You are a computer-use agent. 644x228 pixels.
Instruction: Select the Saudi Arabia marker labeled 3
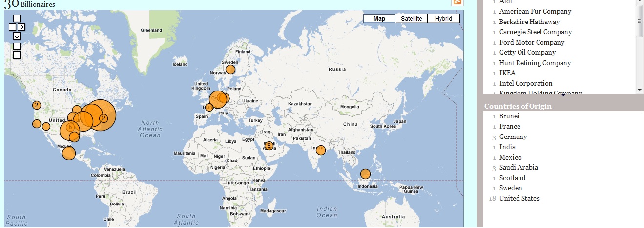point(269,146)
